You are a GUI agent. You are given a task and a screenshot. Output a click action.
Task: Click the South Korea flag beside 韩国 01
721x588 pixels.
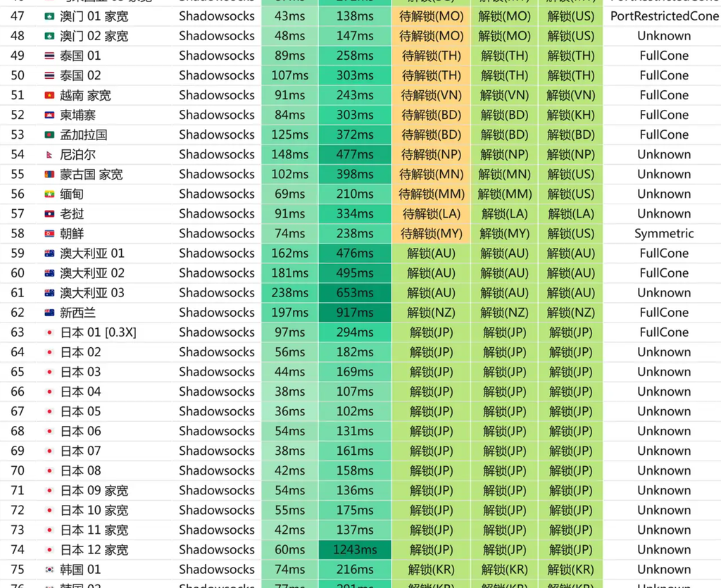(49, 570)
